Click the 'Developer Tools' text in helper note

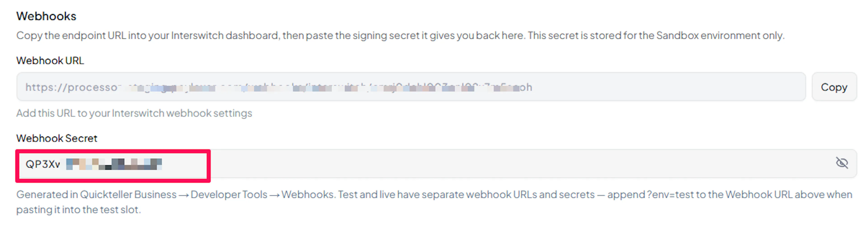click(229, 195)
